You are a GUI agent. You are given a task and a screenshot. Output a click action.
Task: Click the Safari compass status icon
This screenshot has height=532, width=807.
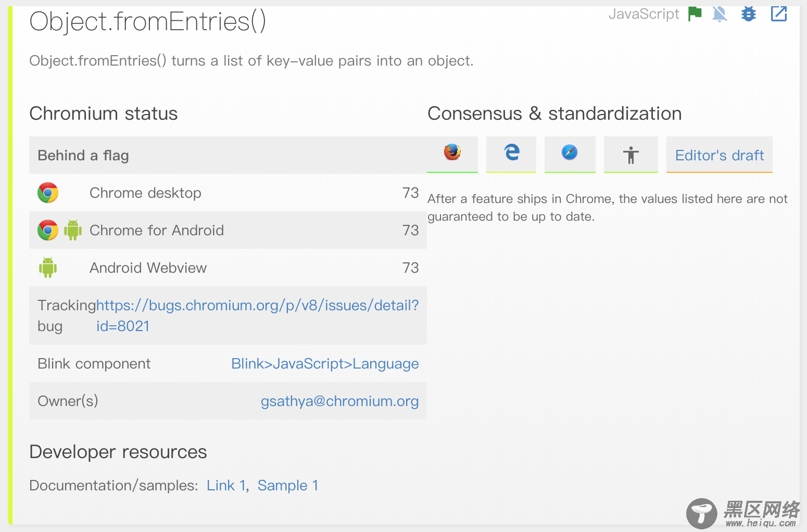click(570, 153)
